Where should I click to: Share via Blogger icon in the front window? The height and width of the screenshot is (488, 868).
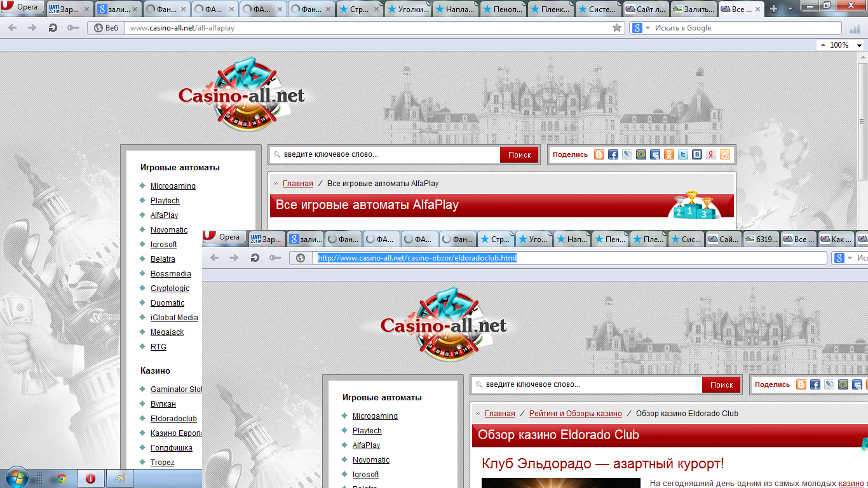(x=801, y=384)
